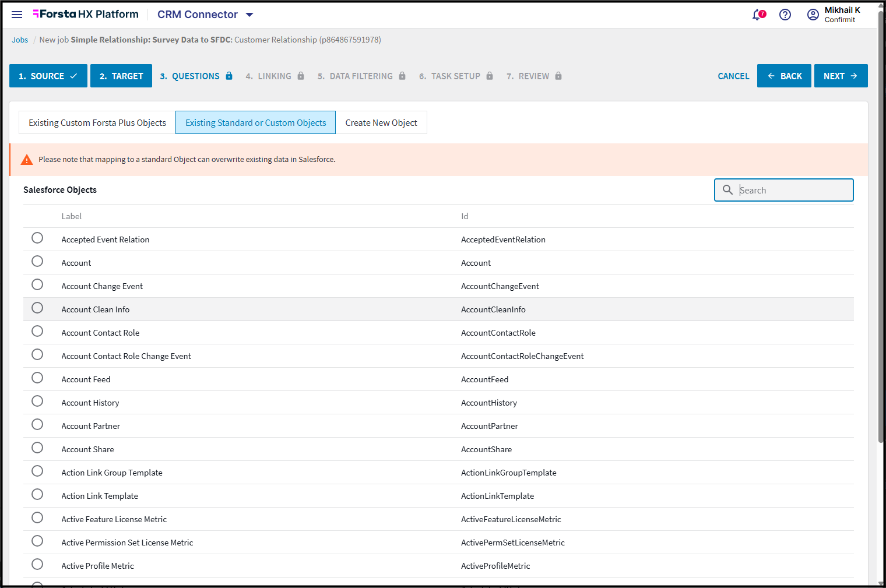Click the AccountPartner id cell
This screenshot has width=886, height=588.
(x=490, y=426)
